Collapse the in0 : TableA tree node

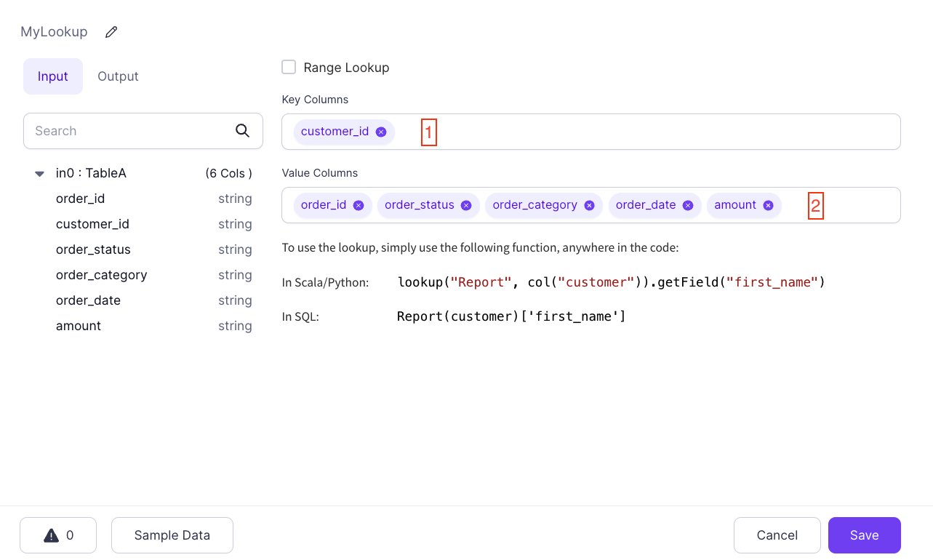(39, 173)
